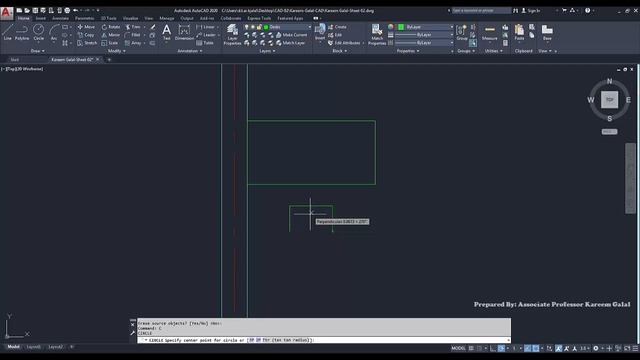
Task: Activate the Trim command
Action: 133,27
